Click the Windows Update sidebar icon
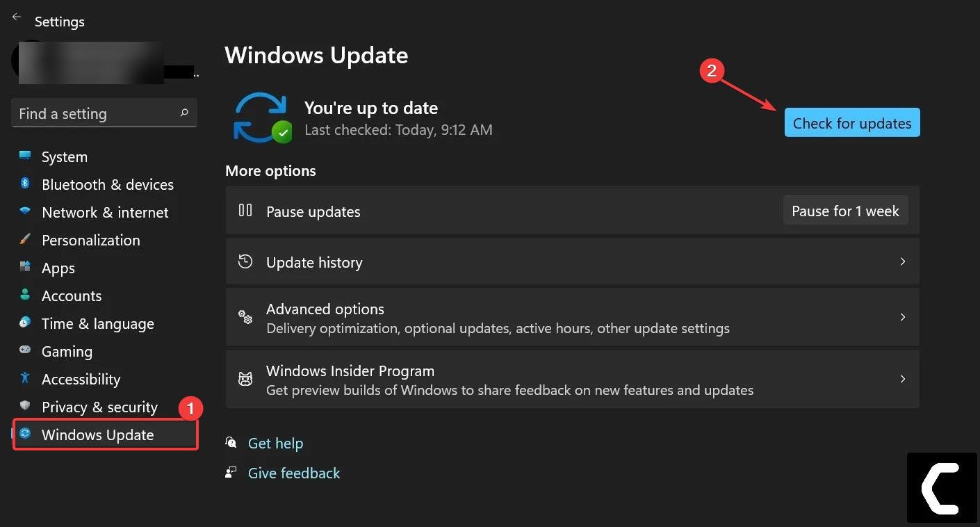 tap(25, 434)
